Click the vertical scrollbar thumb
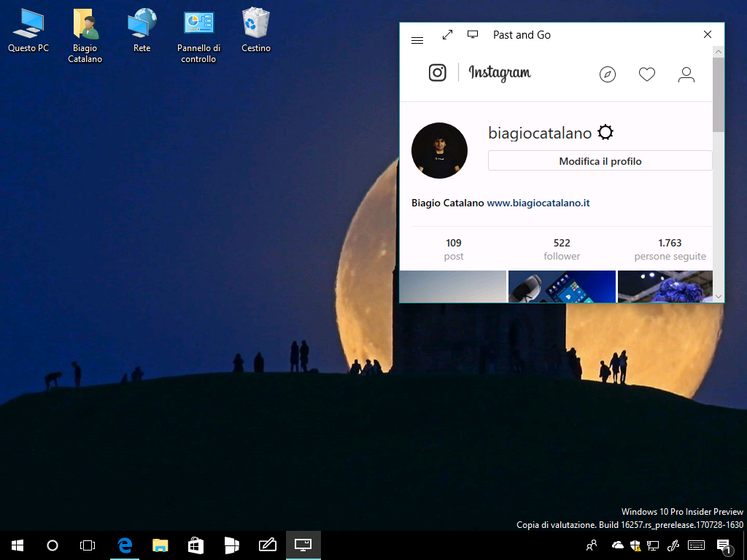The width and height of the screenshot is (747, 560). pyautogui.click(x=719, y=94)
